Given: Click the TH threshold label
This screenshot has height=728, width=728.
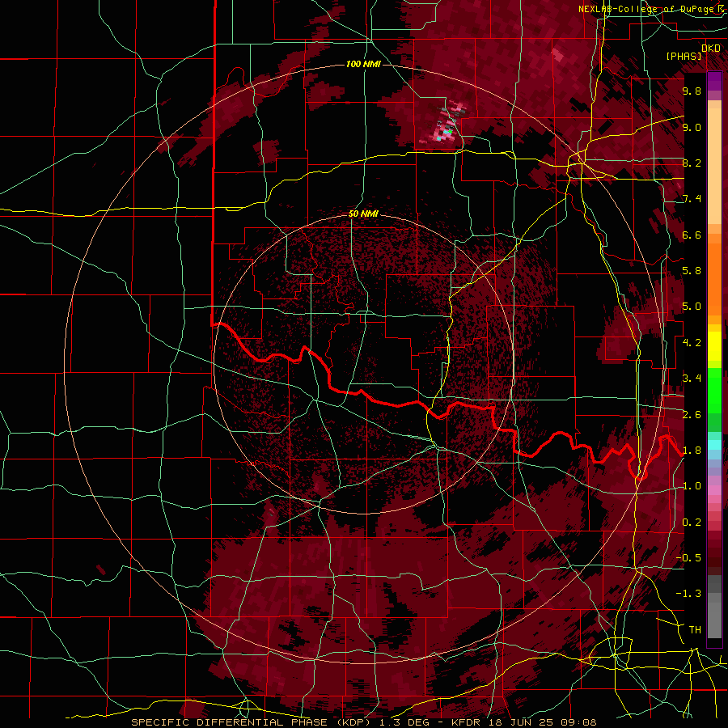Looking at the screenshot, I should [x=695, y=630].
